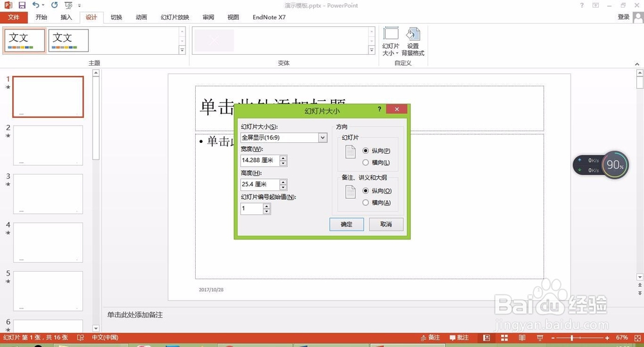Screen dimensions: 644x347
Task: Click the 取消 (Cancel) button
Action: (x=386, y=224)
